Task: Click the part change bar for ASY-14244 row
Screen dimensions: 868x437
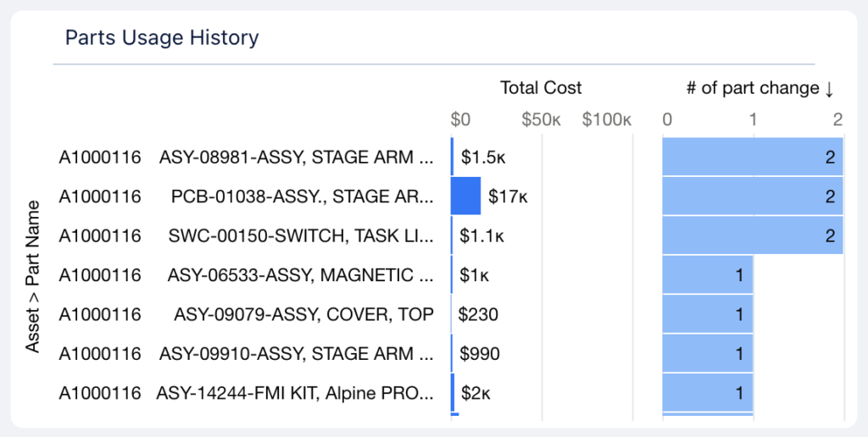Action: [x=707, y=393]
